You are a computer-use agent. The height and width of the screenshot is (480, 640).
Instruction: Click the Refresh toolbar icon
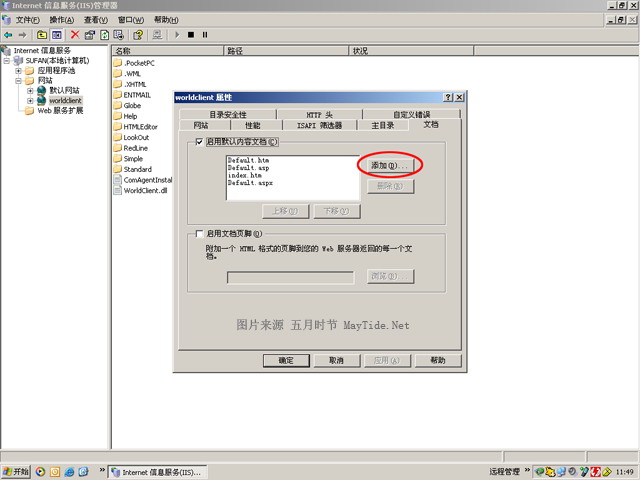tap(105, 35)
